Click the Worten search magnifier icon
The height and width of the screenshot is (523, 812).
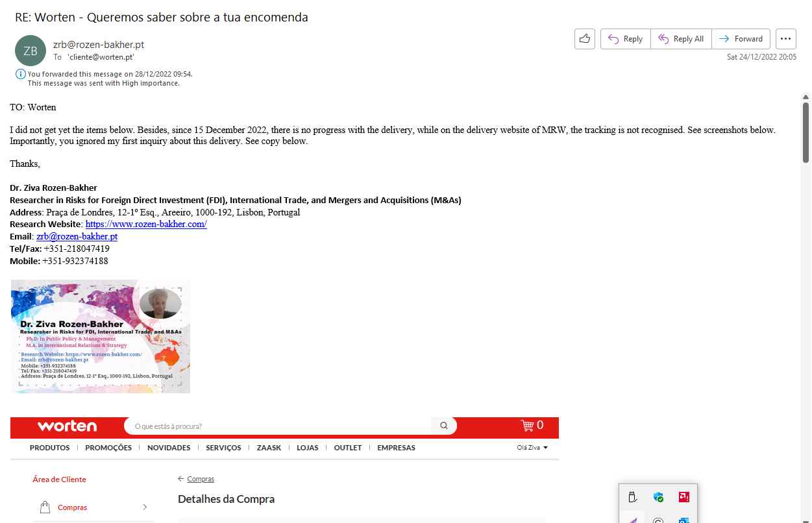click(444, 426)
